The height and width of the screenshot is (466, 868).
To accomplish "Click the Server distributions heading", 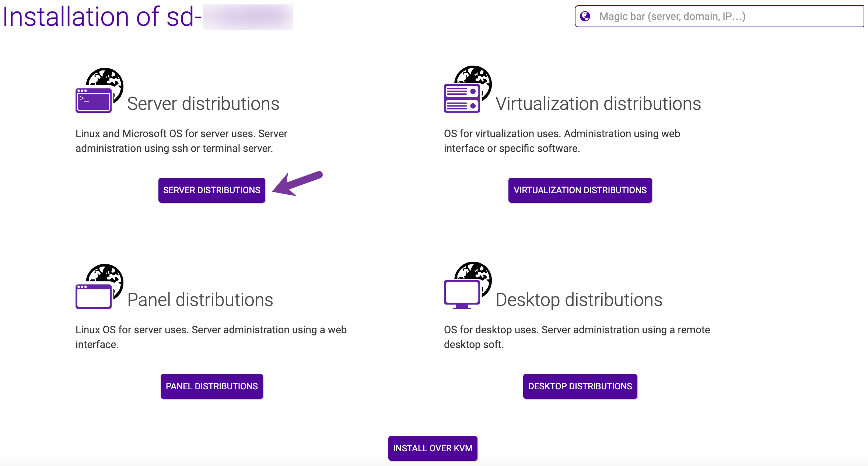I will pos(203,104).
